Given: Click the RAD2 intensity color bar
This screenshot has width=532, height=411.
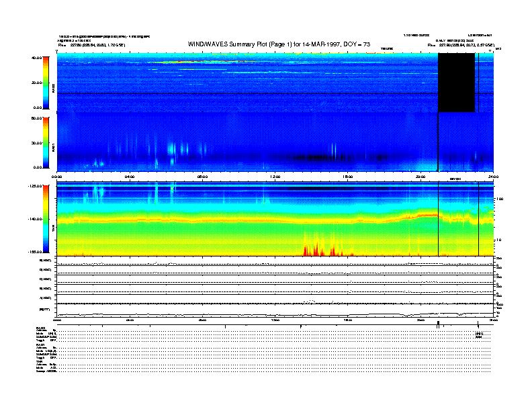Looking at the screenshot, I should tap(46, 83).
